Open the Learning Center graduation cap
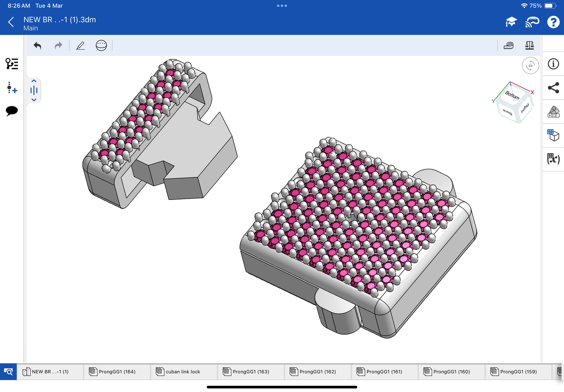Image resolution: width=564 pixels, height=392 pixels. point(511,22)
